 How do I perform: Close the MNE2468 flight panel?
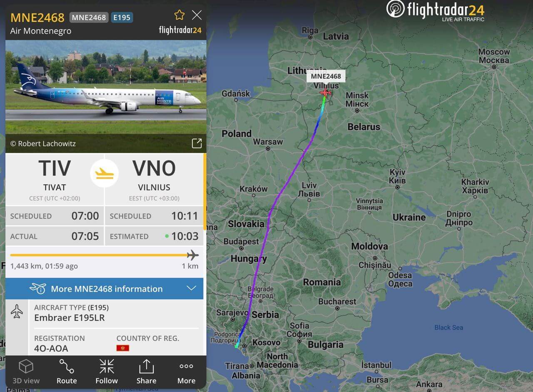[x=197, y=15]
